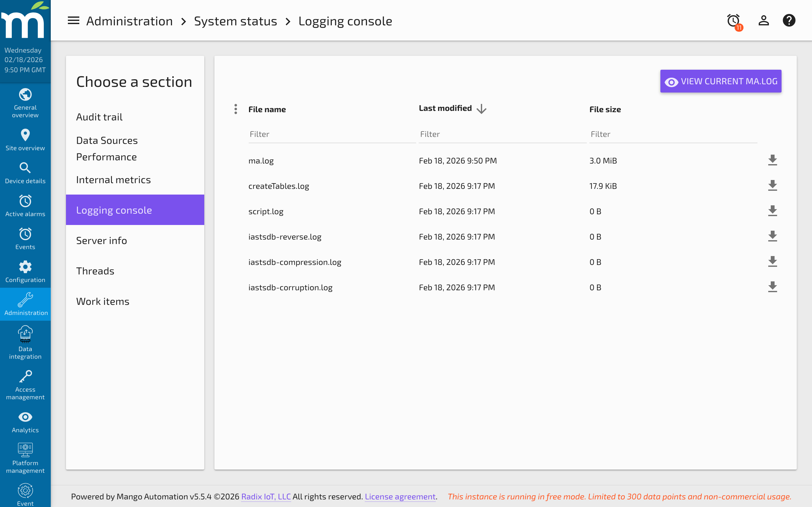Click the System status breadcrumb
The height and width of the screenshot is (507, 812).
tap(236, 21)
